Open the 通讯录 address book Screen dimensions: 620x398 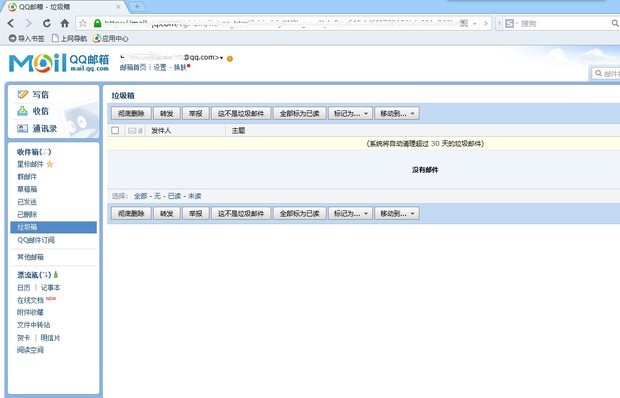37,128
